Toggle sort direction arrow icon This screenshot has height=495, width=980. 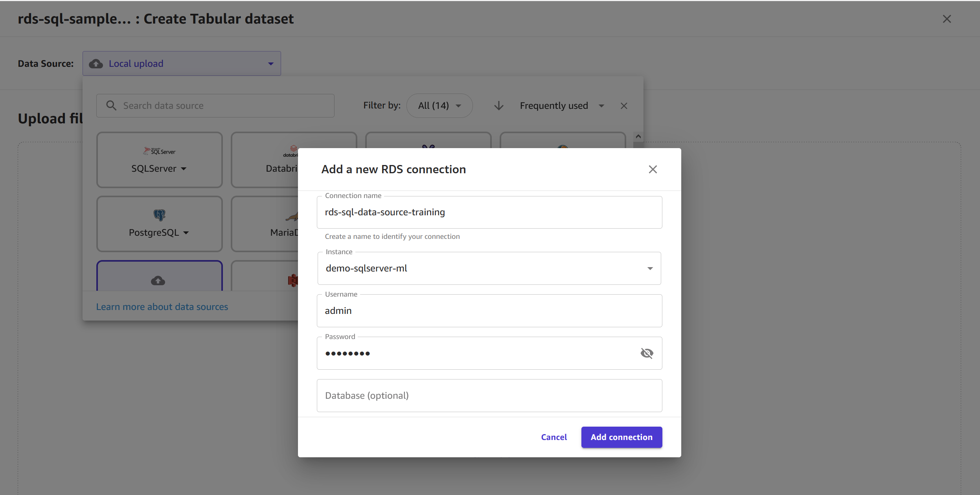click(498, 106)
